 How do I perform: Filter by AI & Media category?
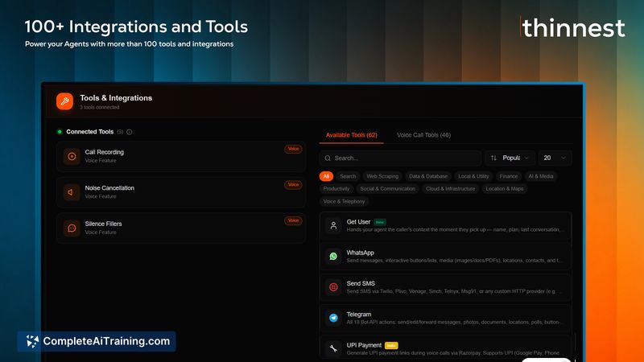(540, 176)
